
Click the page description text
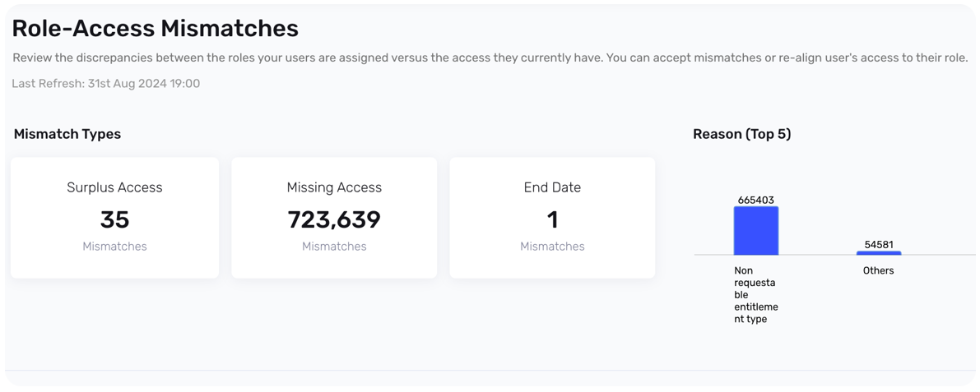pyautogui.click(x=490, y=58)
